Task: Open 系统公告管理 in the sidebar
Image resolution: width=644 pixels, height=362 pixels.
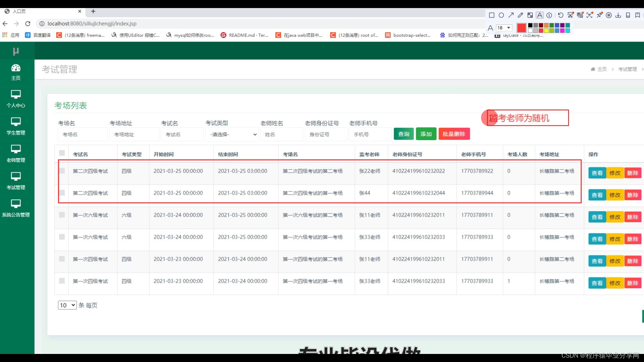Action: tap(16, 209)
